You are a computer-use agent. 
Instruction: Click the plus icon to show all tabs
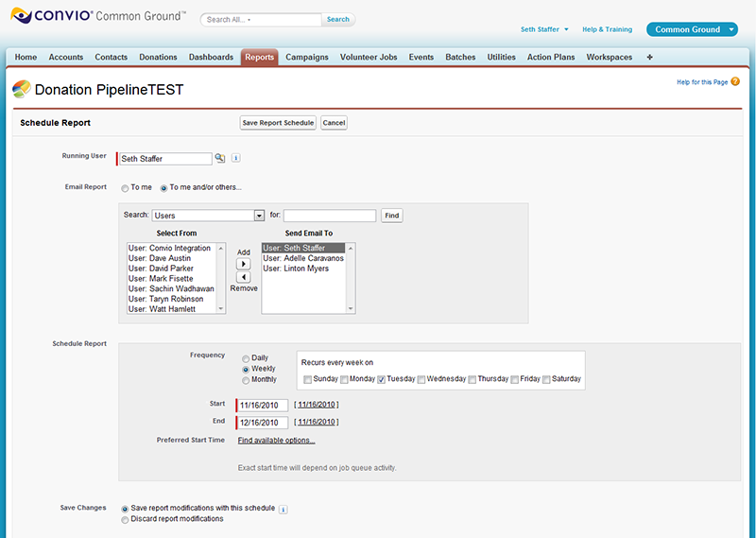(649, 58)
